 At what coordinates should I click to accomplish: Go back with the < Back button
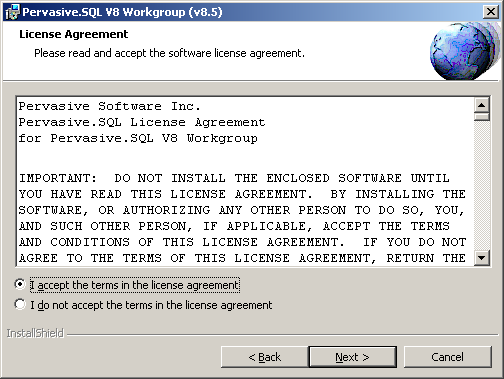pos(265,357)
